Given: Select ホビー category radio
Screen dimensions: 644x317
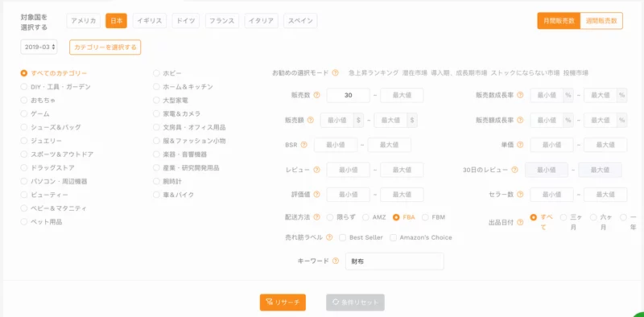Looking at the screenshot, I should [x=156, y=73].
